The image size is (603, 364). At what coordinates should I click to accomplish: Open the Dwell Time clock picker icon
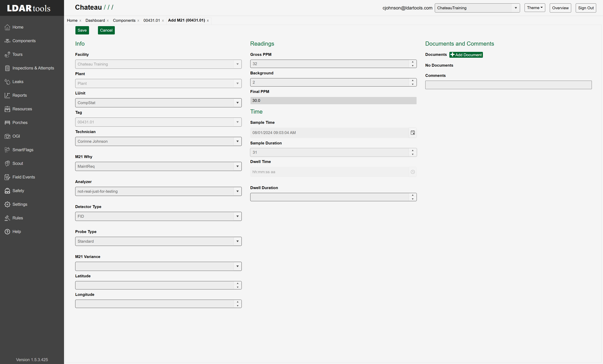413,172
